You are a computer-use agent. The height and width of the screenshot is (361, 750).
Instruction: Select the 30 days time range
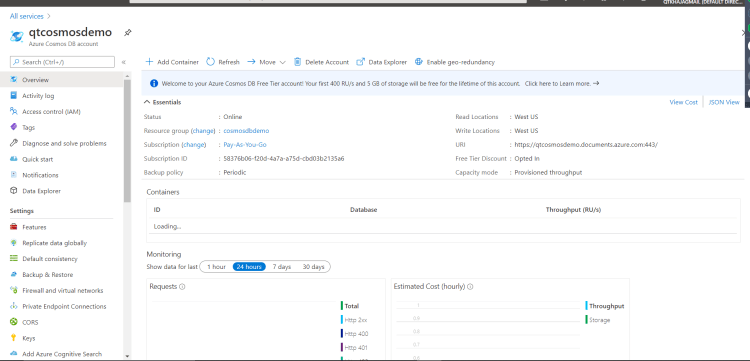pyautogui.click(x=313, y=267)
